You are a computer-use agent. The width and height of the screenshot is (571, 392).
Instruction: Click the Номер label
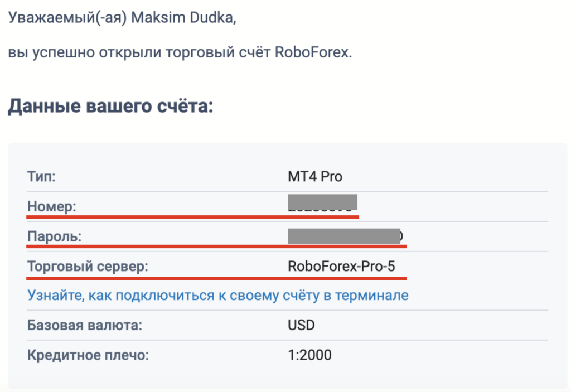click(52, 206)
